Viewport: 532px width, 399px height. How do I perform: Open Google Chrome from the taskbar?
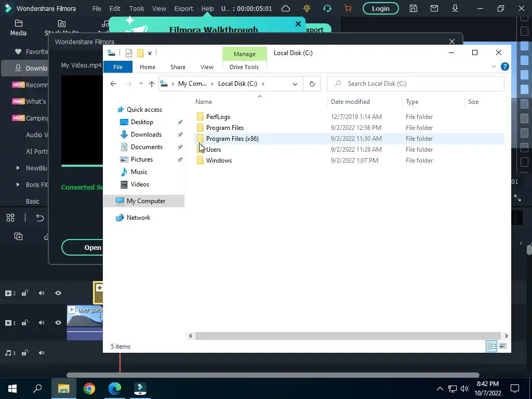(89, 389)
